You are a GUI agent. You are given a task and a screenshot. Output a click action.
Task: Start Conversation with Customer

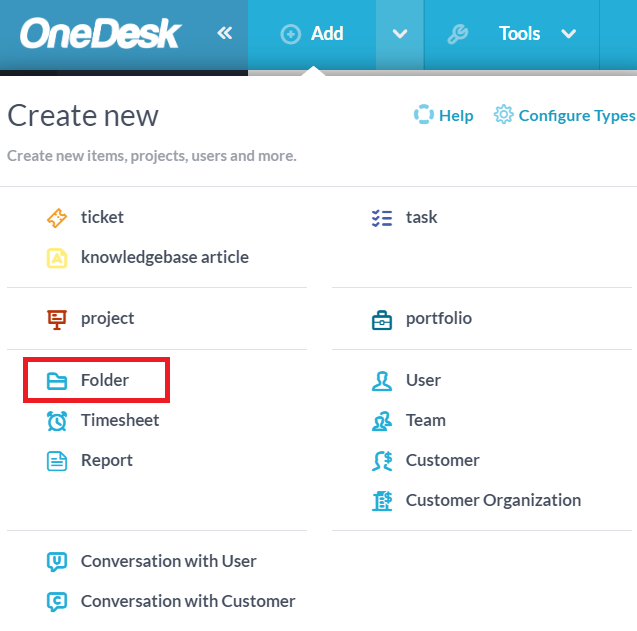(x=188, y=601)
